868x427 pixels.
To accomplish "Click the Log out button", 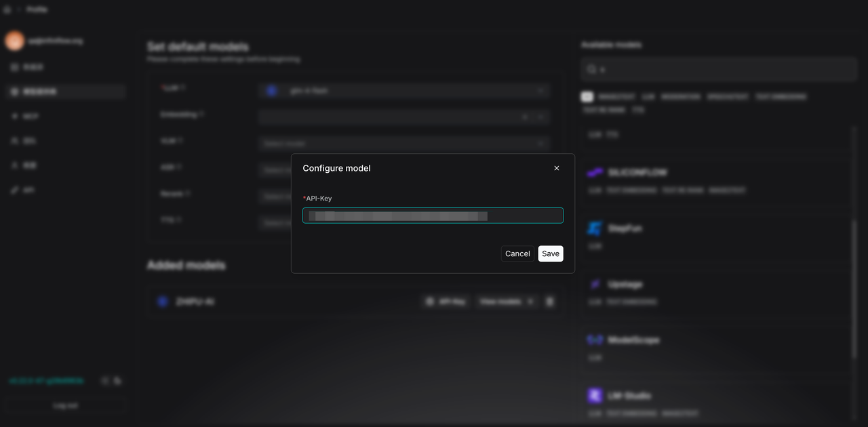I will coord(65,405).
